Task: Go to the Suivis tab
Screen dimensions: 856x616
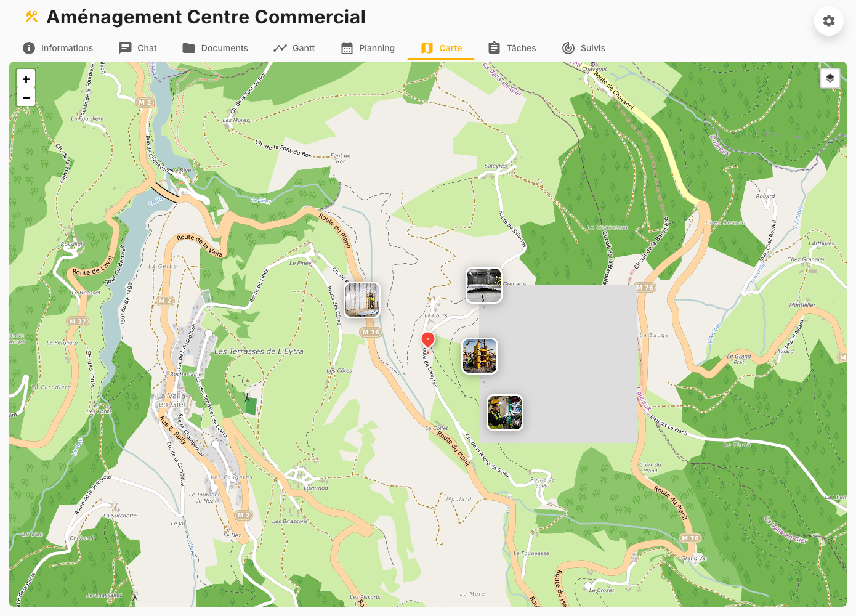Action: tap(583, 48)
